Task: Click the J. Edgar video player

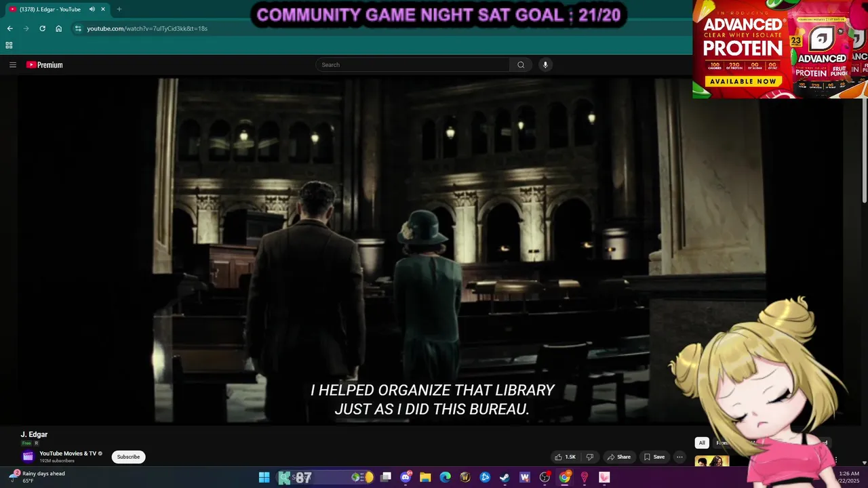Action: tap(431, 251)
